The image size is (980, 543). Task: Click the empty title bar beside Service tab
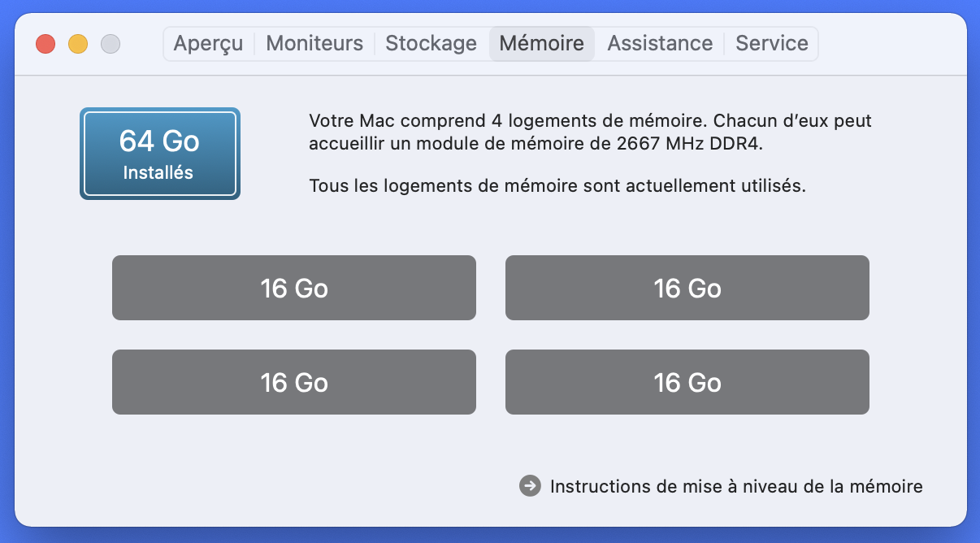[890, 44]
